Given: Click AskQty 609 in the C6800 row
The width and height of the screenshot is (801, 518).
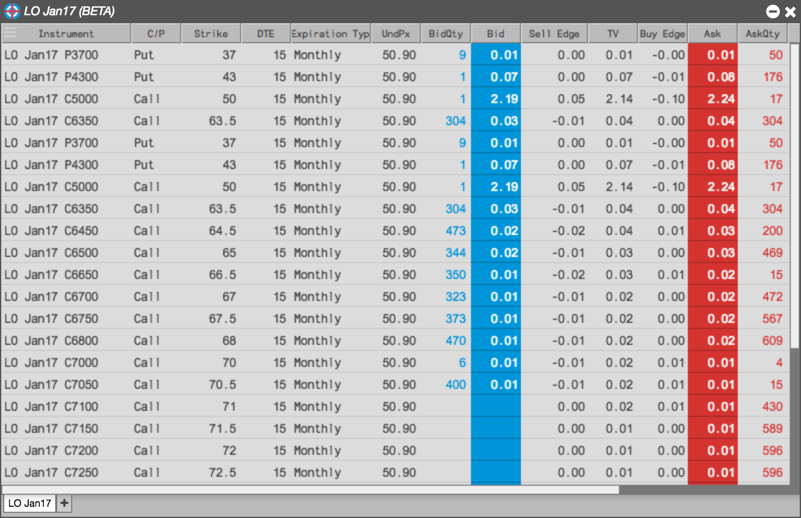Looking at the screenshot, I should (x=772, y=341).
